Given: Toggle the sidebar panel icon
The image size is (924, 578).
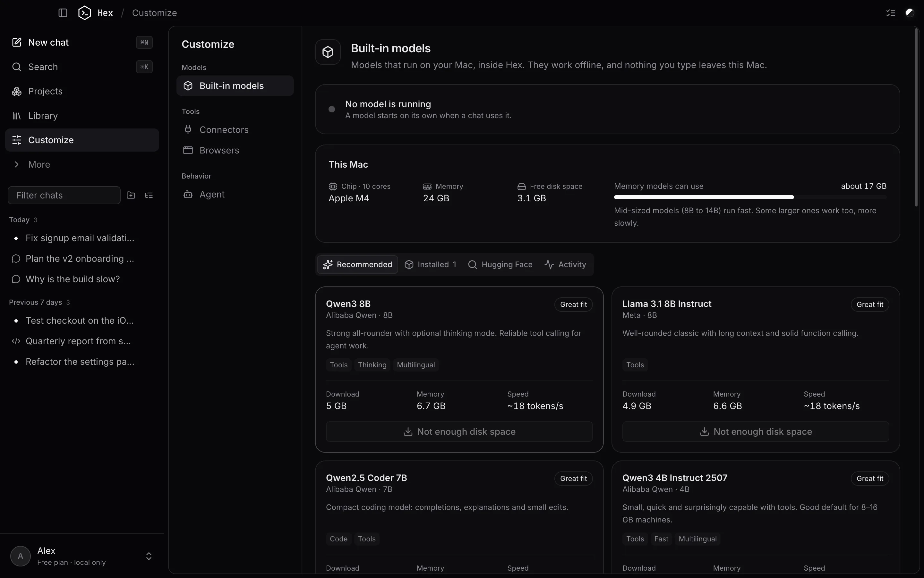Looking at the screenshot, I should coord(63,13).
